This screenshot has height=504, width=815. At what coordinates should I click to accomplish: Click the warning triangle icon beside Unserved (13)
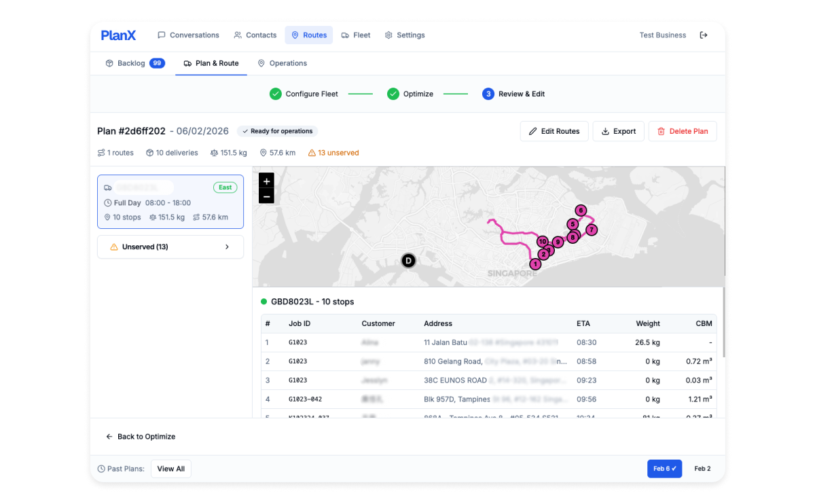click(x=114, y=247)
